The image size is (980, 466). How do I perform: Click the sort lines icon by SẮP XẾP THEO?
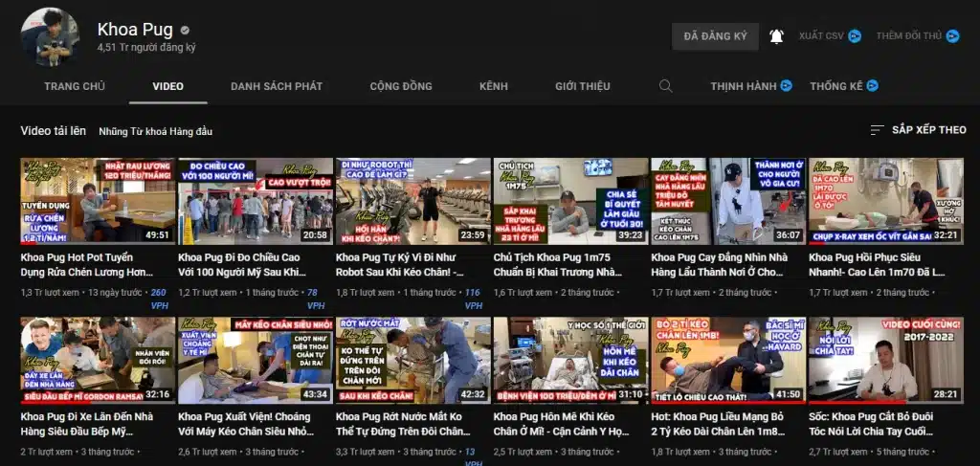coord(877,130)
